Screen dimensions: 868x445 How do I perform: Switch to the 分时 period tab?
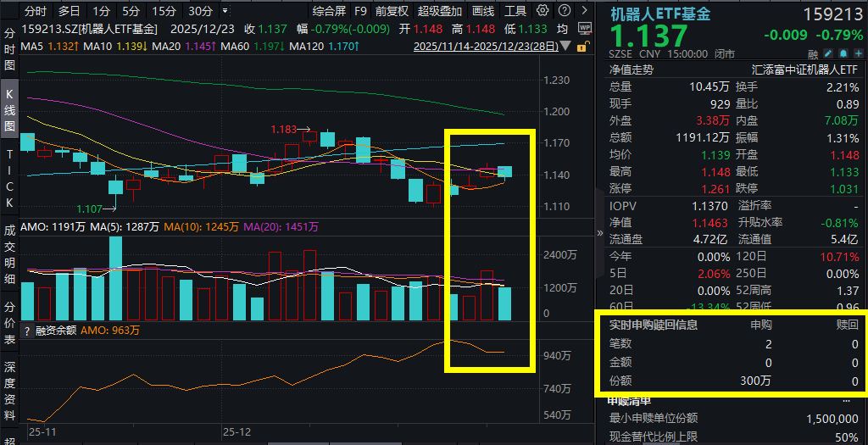[35, 11]
